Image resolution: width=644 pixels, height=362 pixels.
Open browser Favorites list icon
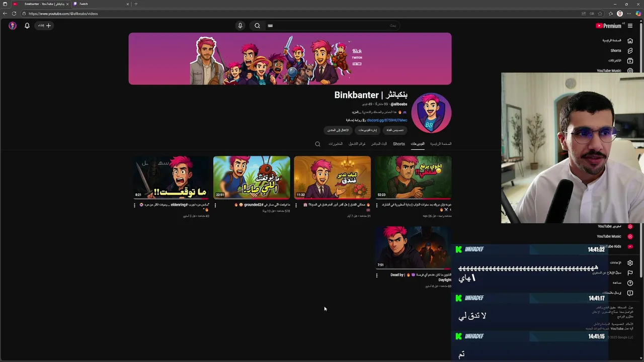(611, 14)
